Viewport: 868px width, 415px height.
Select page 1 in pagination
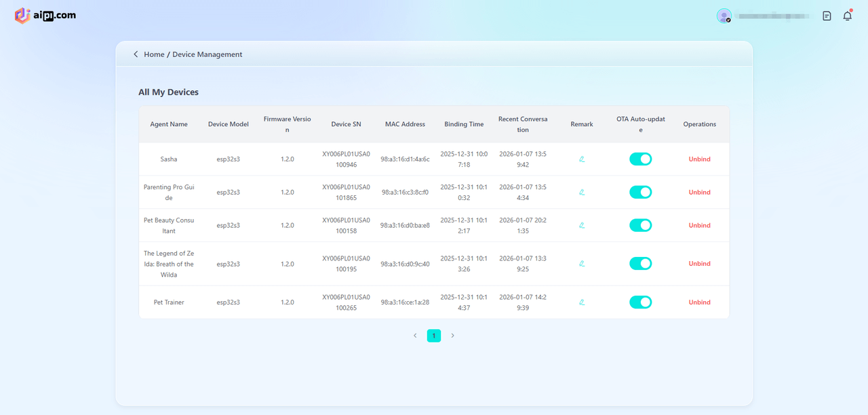[434, 336]
